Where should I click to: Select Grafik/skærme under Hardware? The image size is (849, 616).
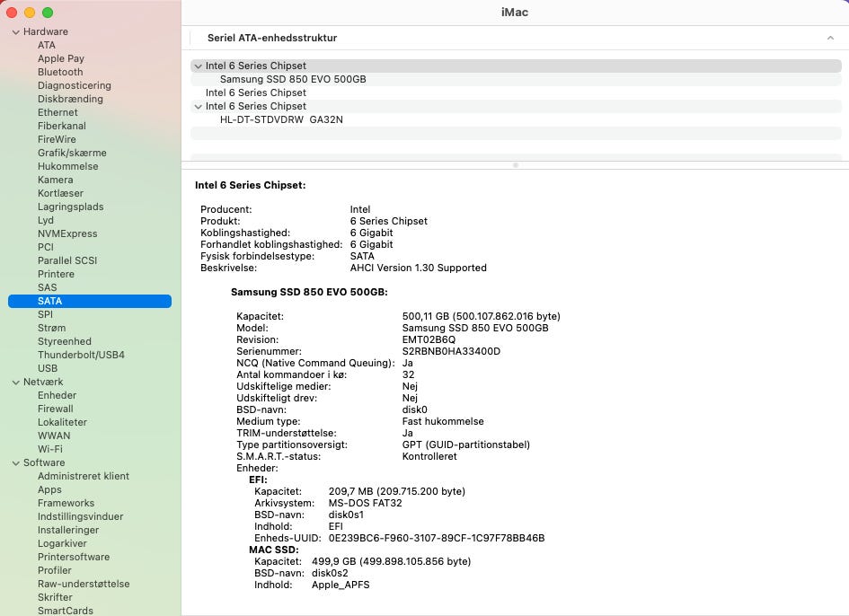click(72, 154)
